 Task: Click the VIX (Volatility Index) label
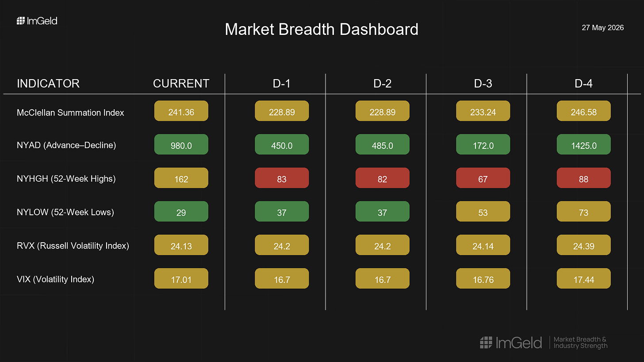click(55, 279)
